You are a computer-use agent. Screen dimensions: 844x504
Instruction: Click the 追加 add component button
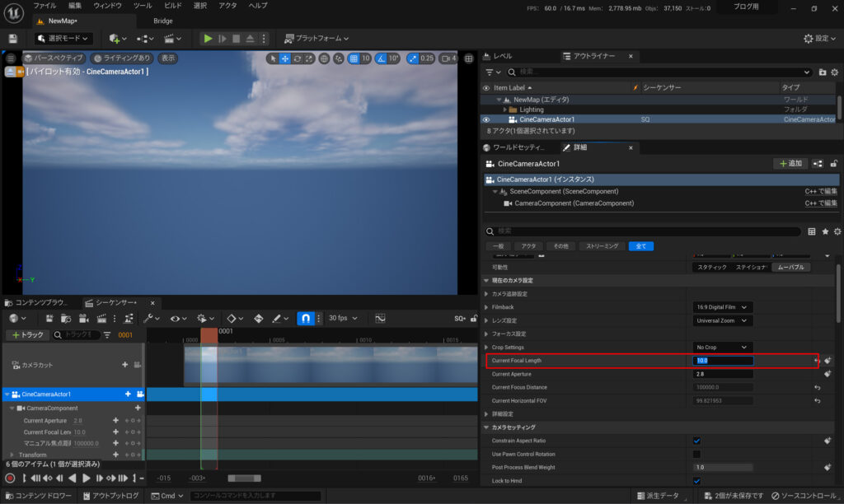coord(790,164)
